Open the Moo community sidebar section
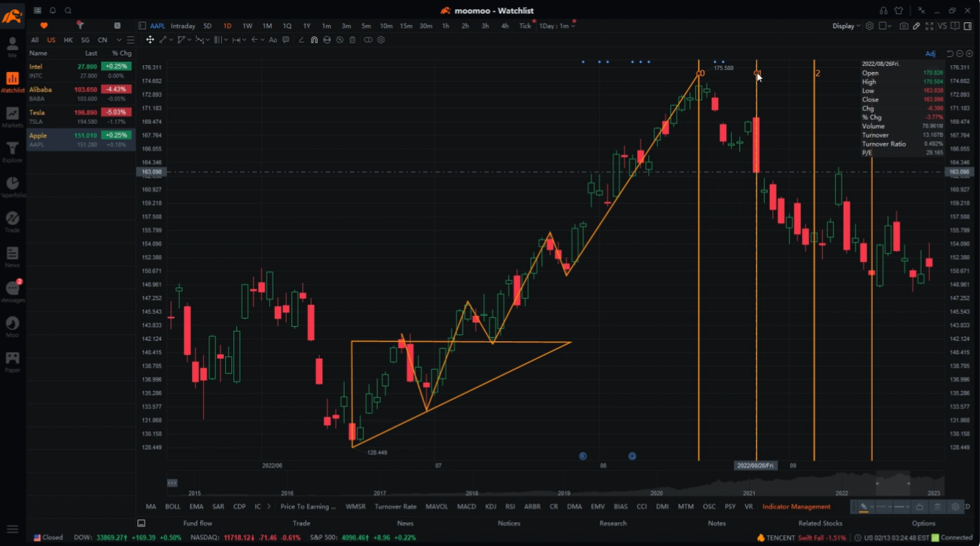 coord(13,327)
